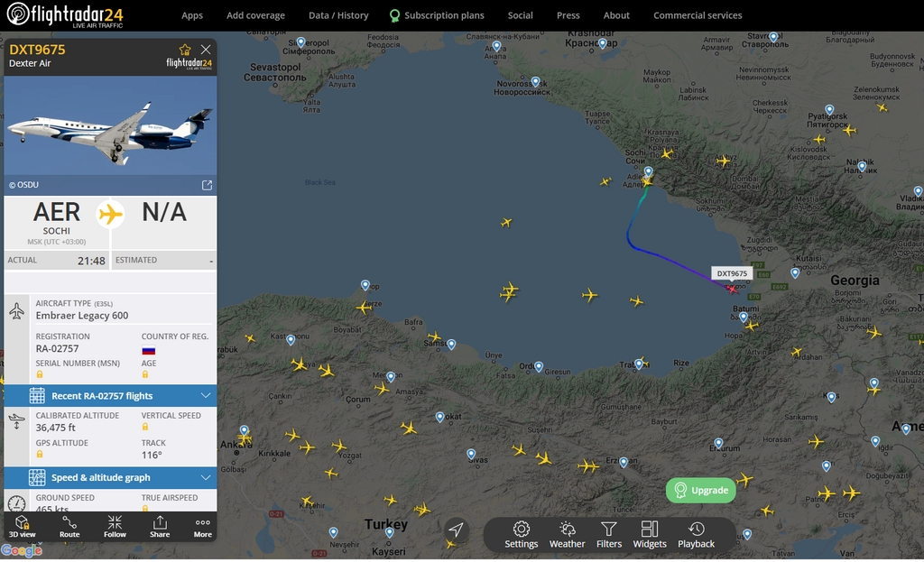The image size is (924, 562).
Task: Select the red DXT9675 aircraft marker
Action: click(732, 289)
